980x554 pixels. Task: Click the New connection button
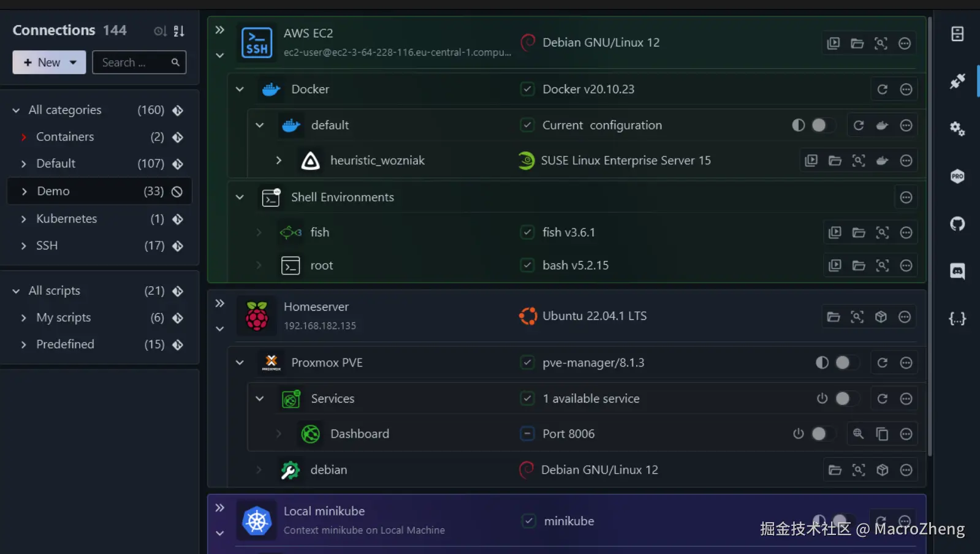[x=49, y=63]
